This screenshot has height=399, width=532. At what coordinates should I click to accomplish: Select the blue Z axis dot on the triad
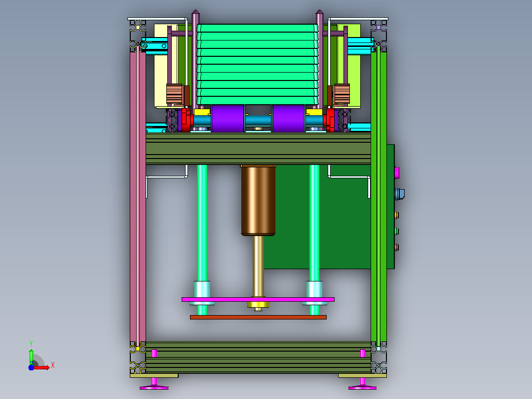[x=31, y=367]
